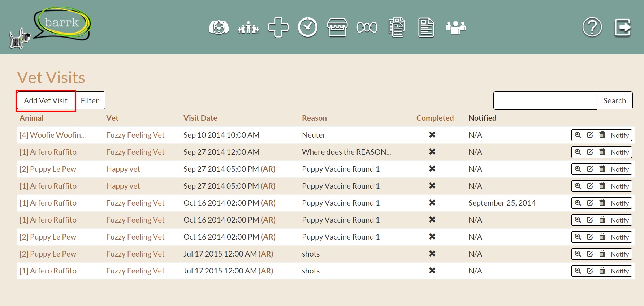Screen dimensions: 644x306
Task: Sort by the Animal column header
Action: [31, 118]
